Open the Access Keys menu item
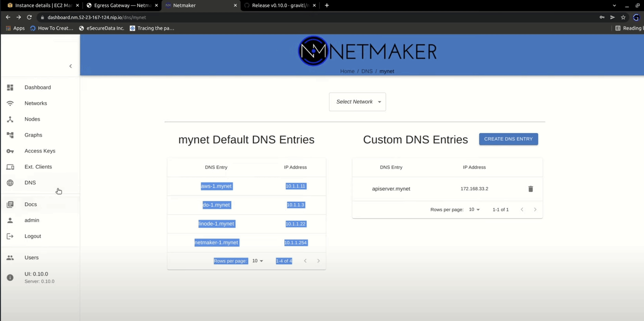The height and width of the screenshot is (321, 644). pos(40,151)
